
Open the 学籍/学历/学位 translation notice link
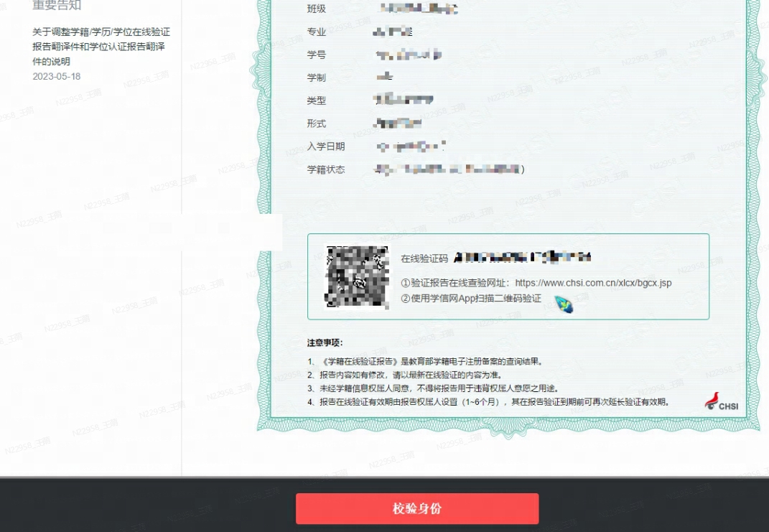point(101,47)
